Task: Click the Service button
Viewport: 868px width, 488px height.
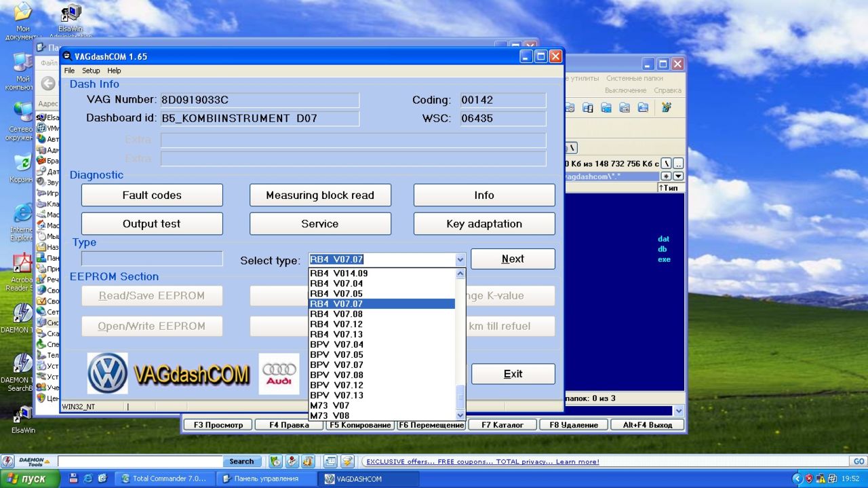Action: pos(320,223)
